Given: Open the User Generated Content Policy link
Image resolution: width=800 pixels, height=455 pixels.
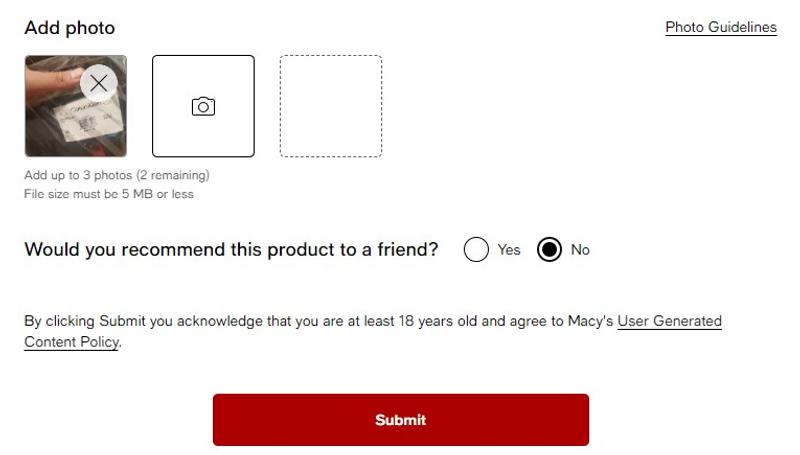Looking at the screenshot, I should tap(669, 322).
